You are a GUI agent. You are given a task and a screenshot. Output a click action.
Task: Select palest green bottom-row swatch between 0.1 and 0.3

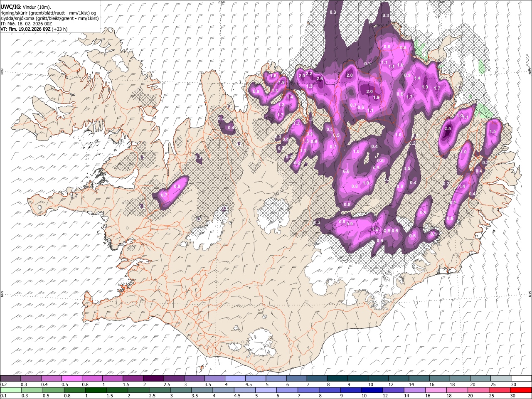point(11,390)
